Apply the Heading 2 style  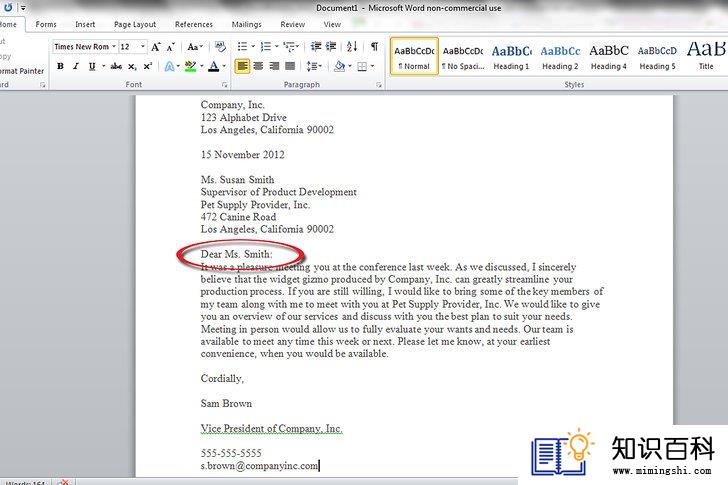pyautogui.click(x=560, y=57)
